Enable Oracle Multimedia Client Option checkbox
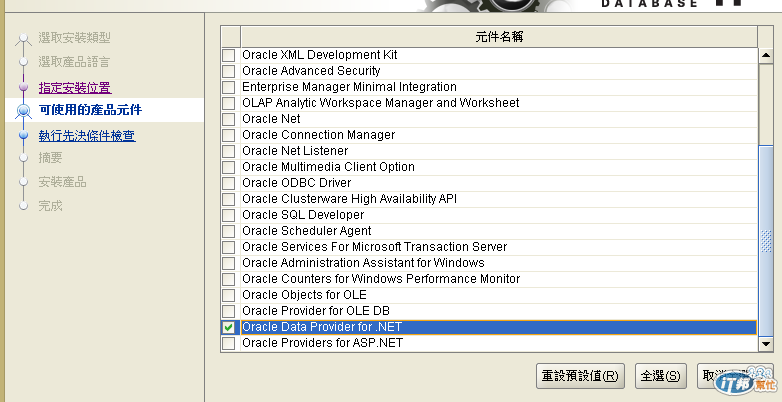Viewport: 782px width, 402px height. point(228,167)
